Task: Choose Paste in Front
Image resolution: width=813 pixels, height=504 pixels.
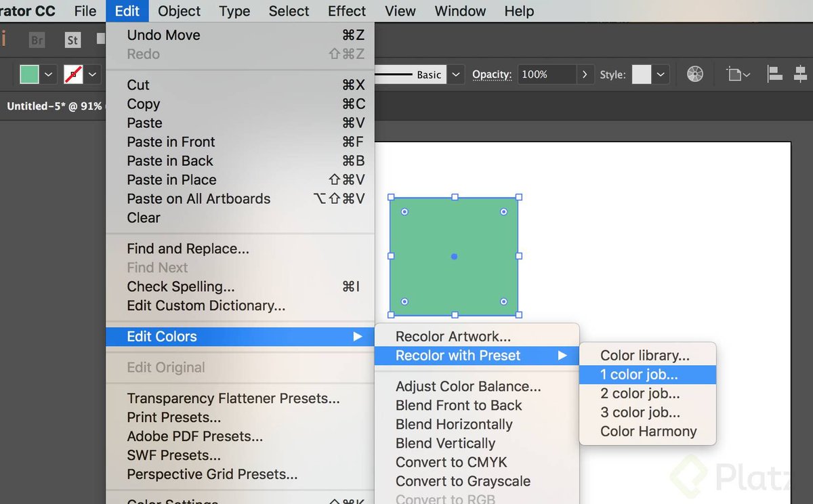Action: pyautogui.click(x=241, y=142)
